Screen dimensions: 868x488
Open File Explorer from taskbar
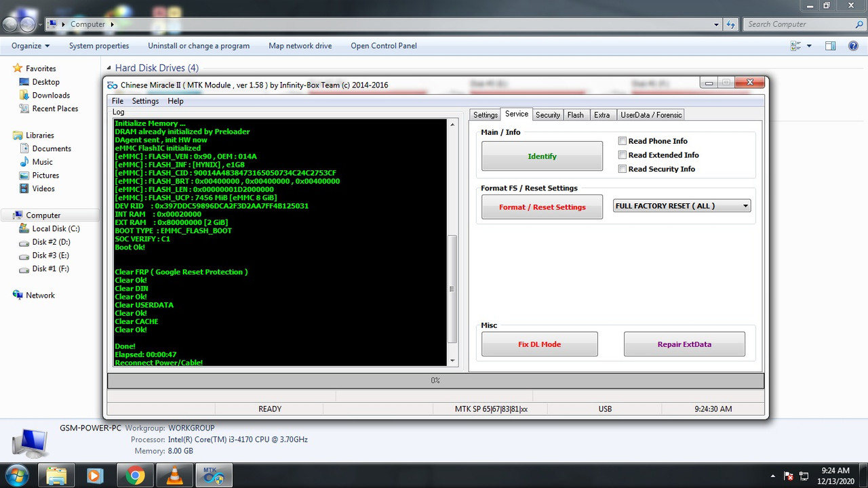tap(56, 476)
